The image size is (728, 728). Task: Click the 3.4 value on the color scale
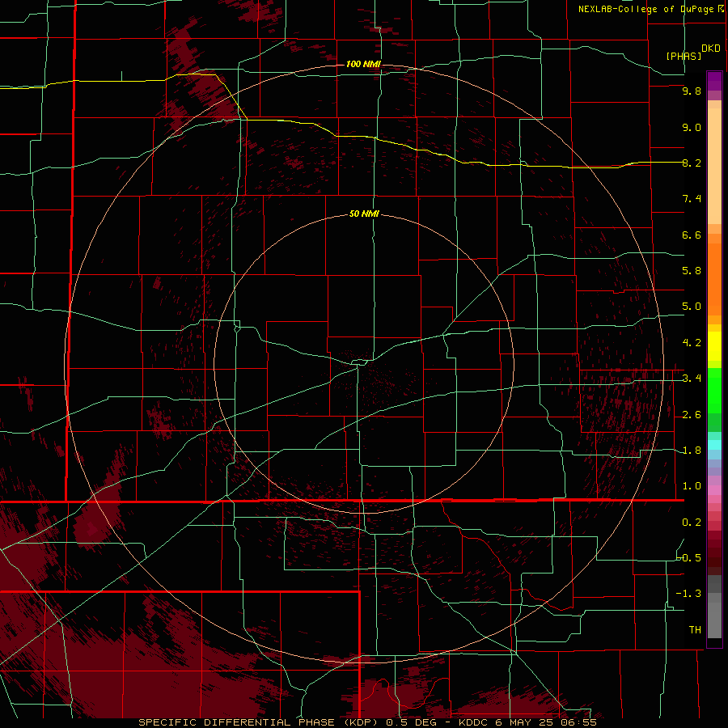(692, 379)
